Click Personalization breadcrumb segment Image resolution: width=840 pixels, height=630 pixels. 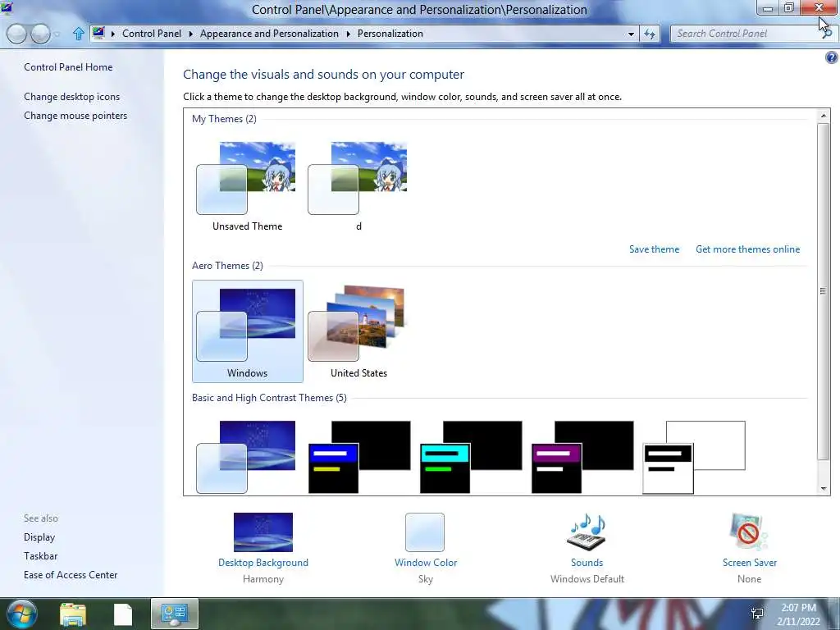[x=390, y=33]
